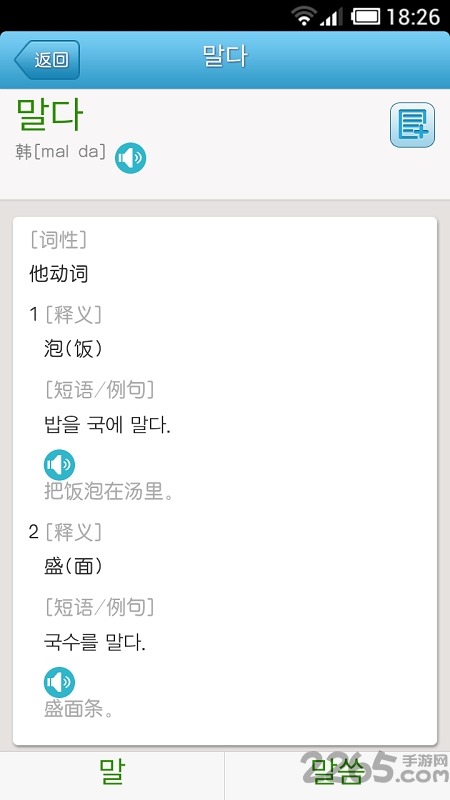Go to next word 말씀
Viewport: 450px width, 800px height.
337,771
